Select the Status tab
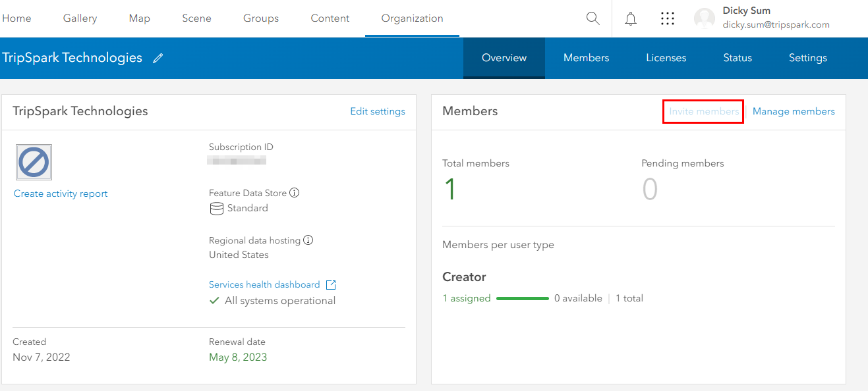Image resolution: width=868 pixels, height=391 pixels. click(737, 58)
